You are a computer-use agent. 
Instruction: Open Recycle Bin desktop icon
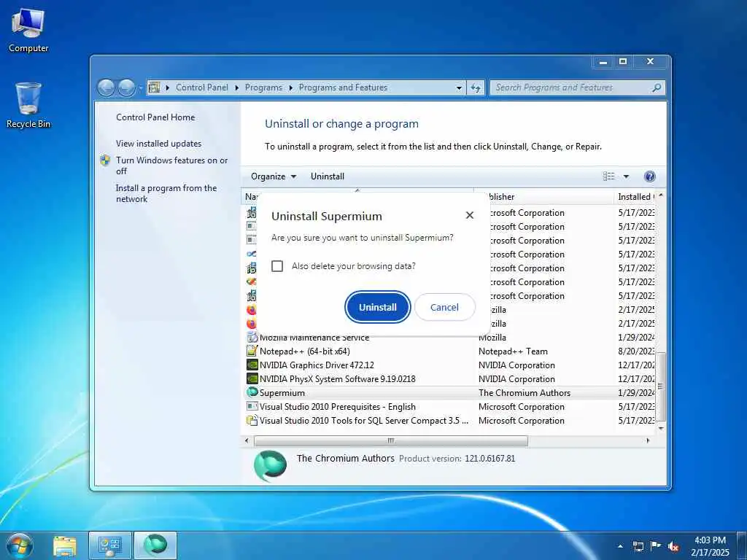28,106
